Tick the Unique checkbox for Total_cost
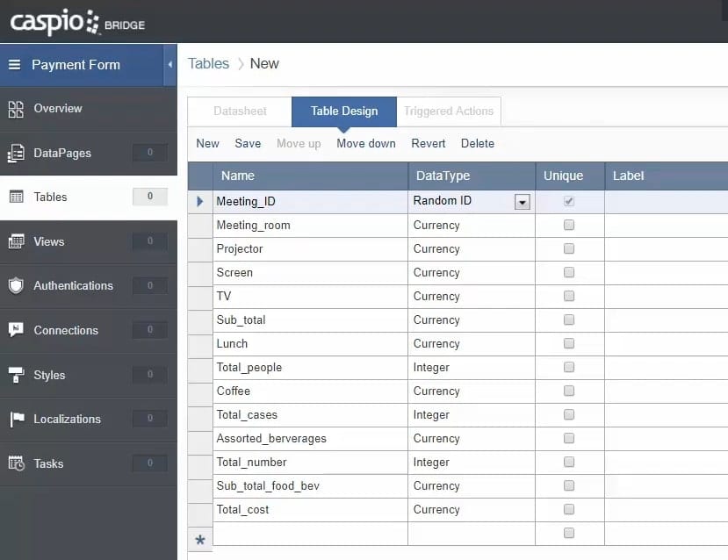The image size is (728, 560). click(x=569, y=510)
